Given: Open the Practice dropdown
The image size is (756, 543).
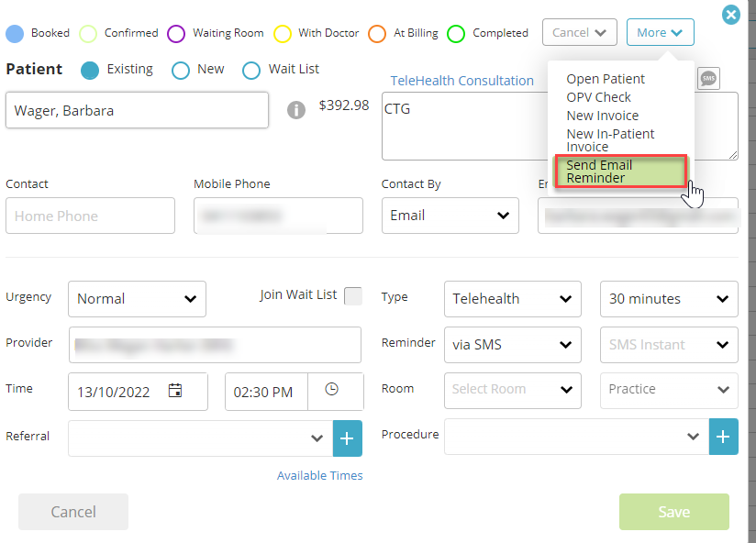Looking at the screenshot, I should tap(669, 389).
